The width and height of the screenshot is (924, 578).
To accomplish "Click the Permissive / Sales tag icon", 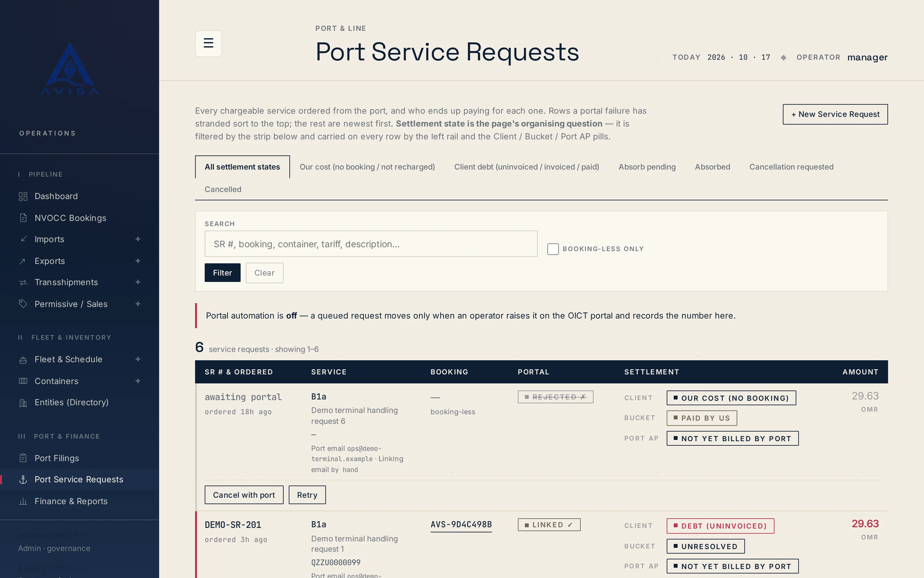I will pyautogui.click(x=23, y=304).
